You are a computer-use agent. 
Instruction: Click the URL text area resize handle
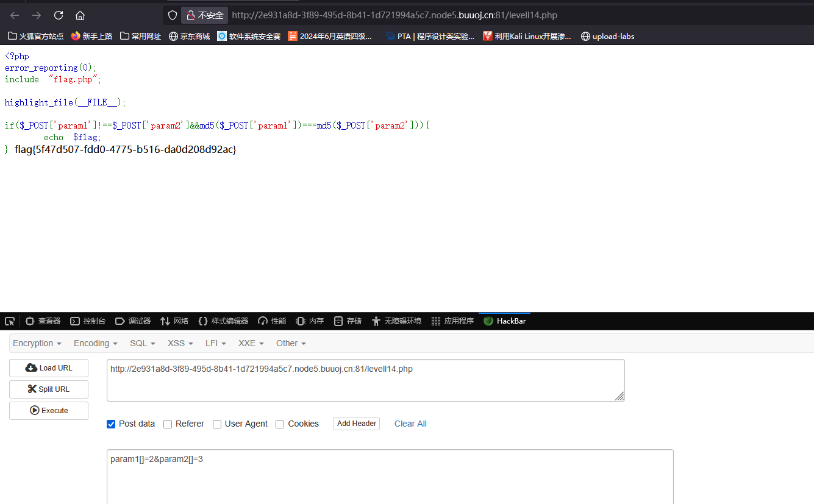(x=619, y=396)
